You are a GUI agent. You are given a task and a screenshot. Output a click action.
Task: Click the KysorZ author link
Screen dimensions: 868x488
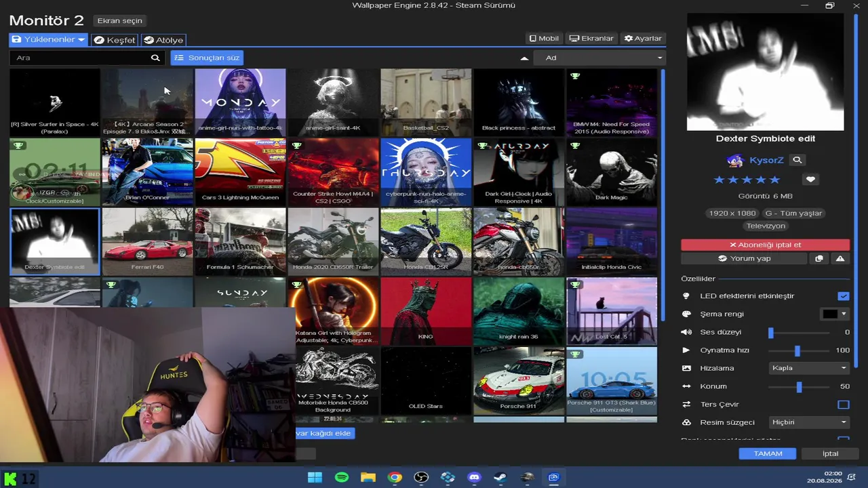click(x=766, y=161)
